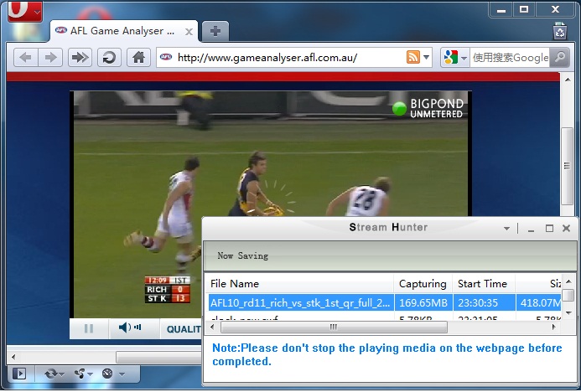Click the Now Saving status label

click(242, 255)
